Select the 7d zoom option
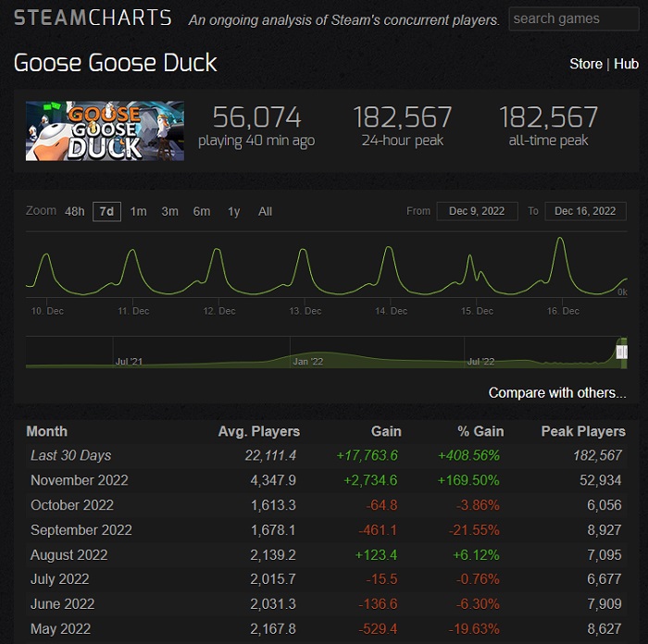648x644 pixels. coord(106,212)
